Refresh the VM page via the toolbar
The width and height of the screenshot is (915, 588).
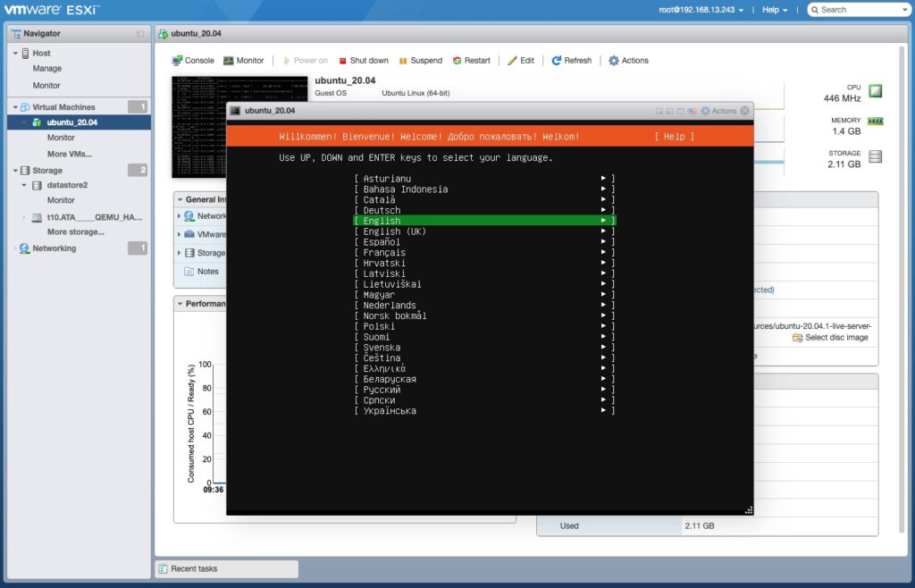[x=571, y=61]
